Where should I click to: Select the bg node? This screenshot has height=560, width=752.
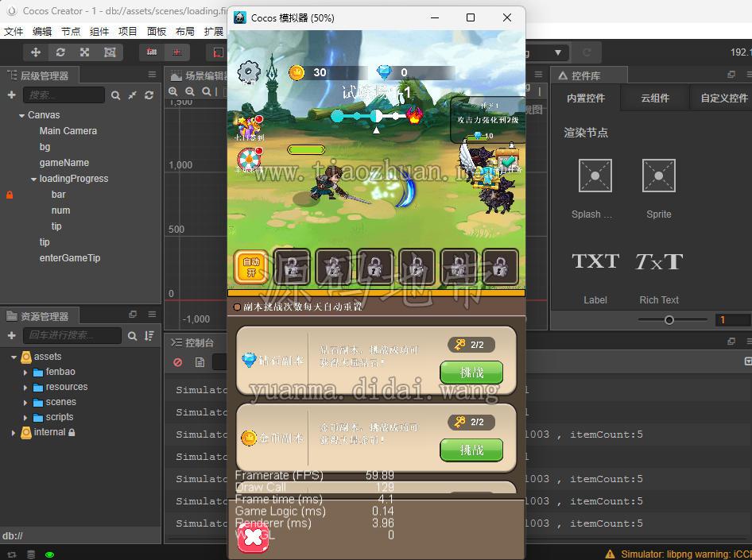pyautogui.click(x=45, y=147)
